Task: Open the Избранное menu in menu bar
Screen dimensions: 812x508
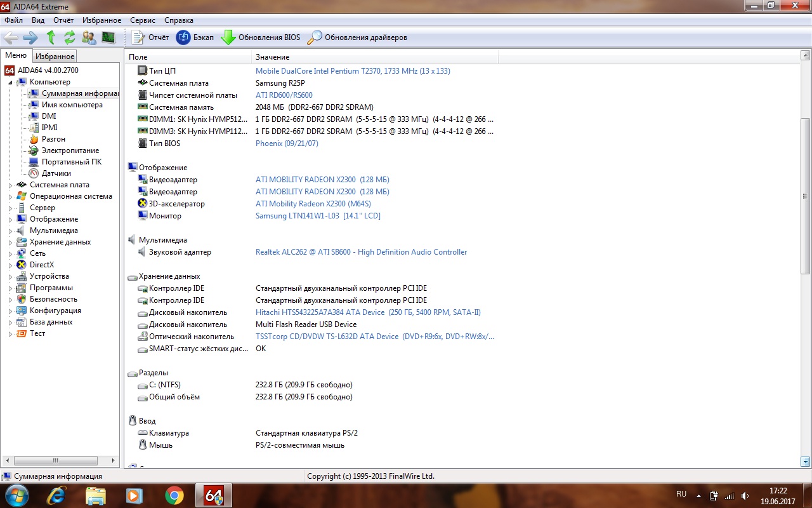Action: point(101,20)
